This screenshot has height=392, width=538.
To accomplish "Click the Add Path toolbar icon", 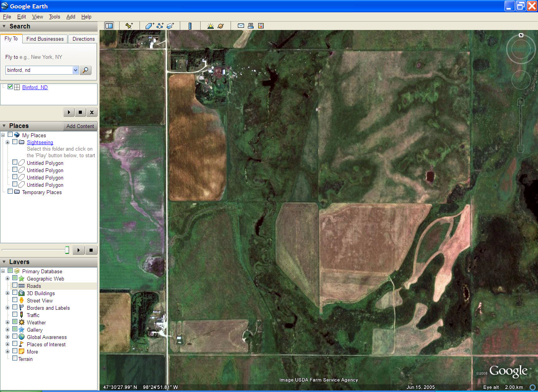I will point(160,26).
